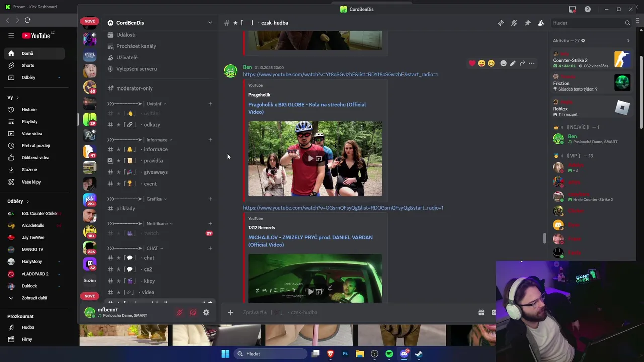Image resolution: width=644 pixels, height=362 pixels.
Task: Select the giveaways channel
Action: point(160,172)
